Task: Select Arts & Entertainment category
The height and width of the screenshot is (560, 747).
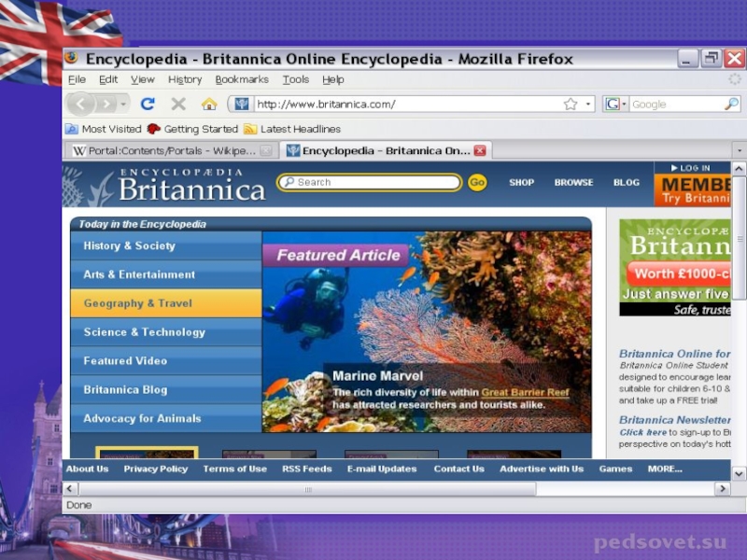Action: point(166,274)
